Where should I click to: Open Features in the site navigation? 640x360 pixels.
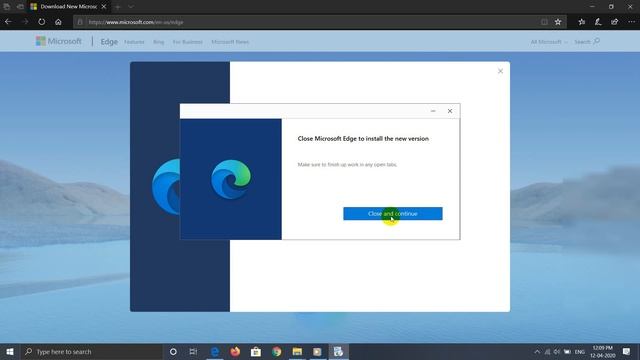134,42
